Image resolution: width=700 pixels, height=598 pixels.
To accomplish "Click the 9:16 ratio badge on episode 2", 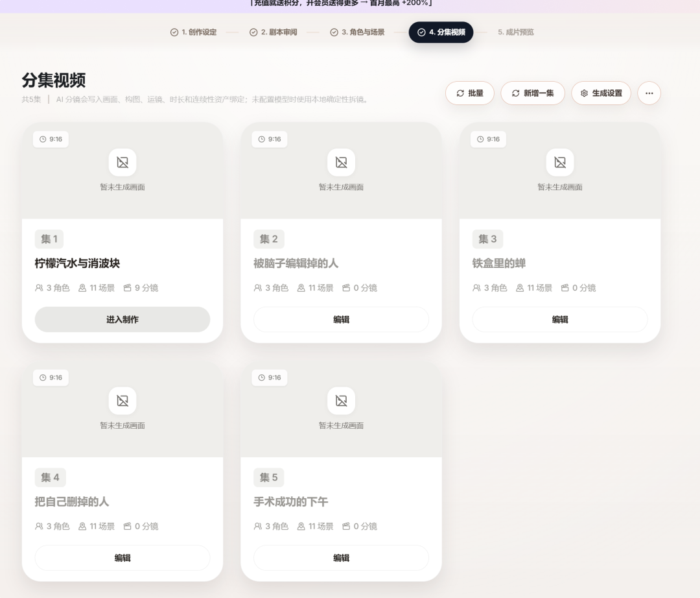I will (x=270, y=139).
